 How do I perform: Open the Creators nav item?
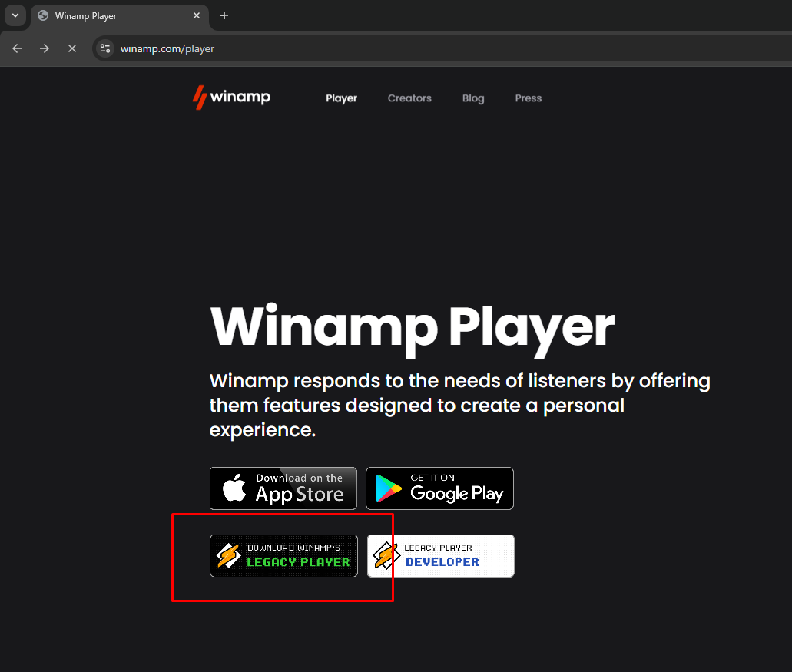pos(409,98)
